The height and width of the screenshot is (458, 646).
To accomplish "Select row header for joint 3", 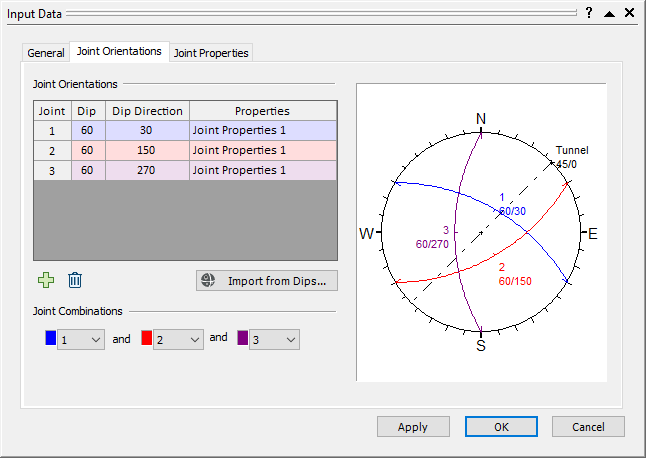I will [x=52, y=170].
